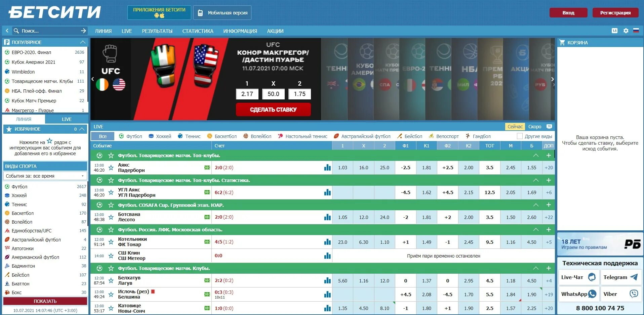Open the События за: все время dropdown
The width and height of the screenshot is (644, 315).
(x=45, y=176)
